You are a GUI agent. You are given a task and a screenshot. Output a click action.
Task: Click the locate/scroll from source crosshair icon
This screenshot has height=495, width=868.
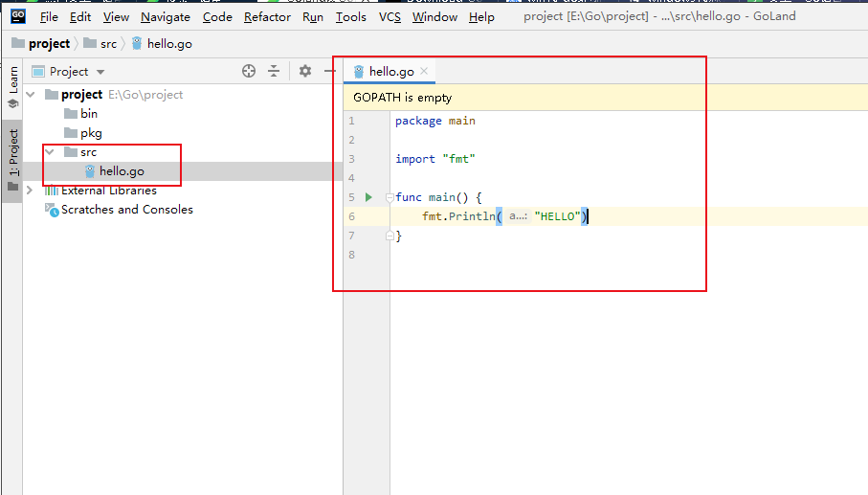249,71
